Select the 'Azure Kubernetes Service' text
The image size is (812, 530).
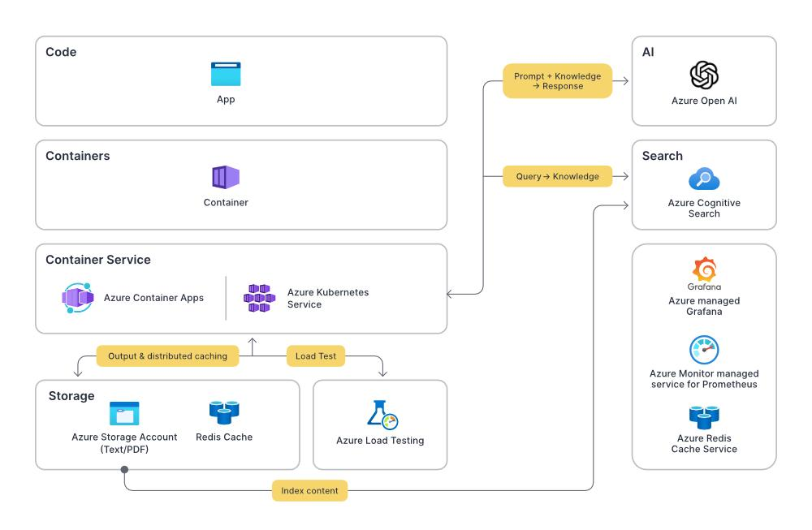pyautogui.click(x=328, y=298)
